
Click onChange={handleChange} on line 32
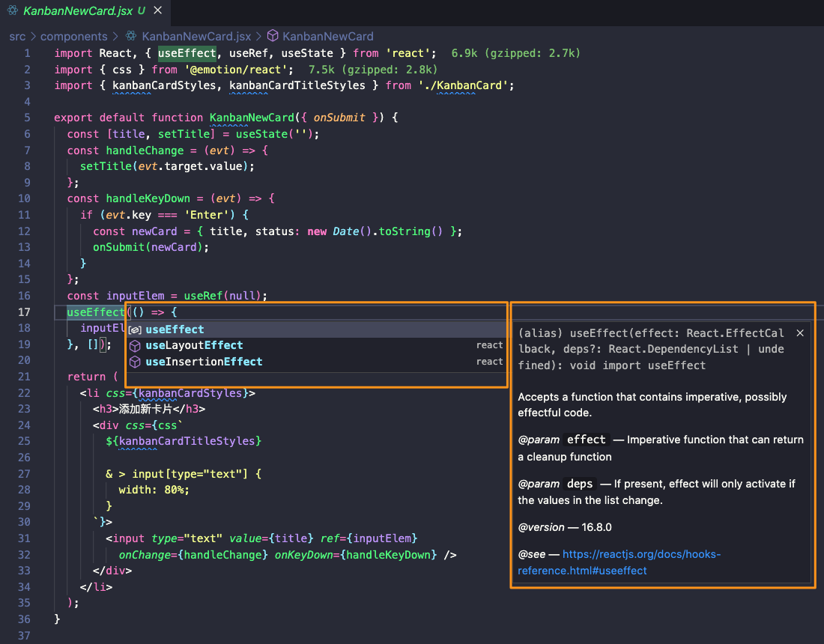193,555
